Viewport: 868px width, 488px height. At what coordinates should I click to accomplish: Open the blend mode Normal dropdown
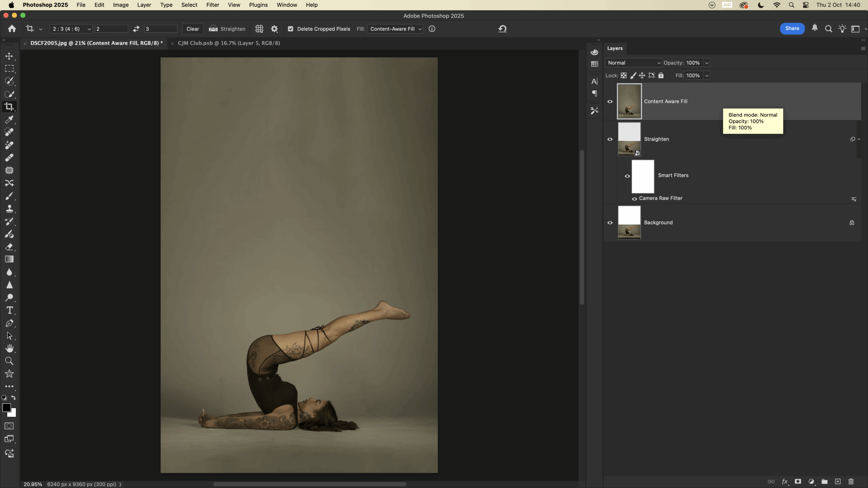(633, 63)
